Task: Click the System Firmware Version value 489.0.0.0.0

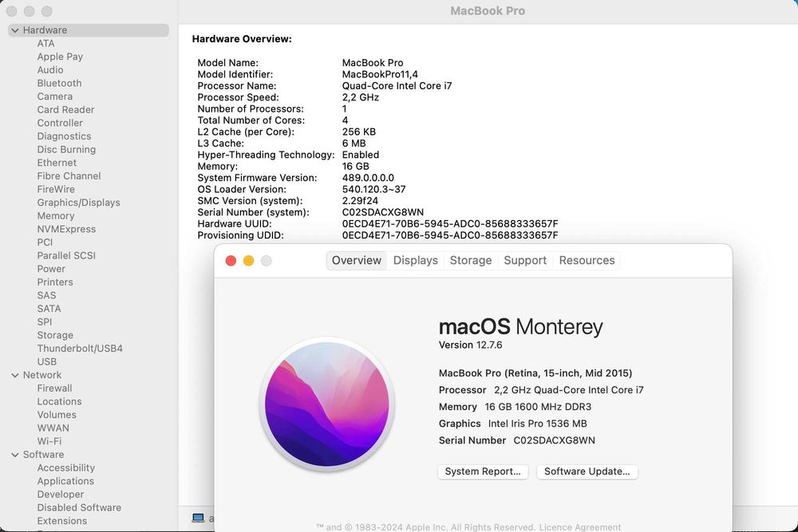Action: 368,178
